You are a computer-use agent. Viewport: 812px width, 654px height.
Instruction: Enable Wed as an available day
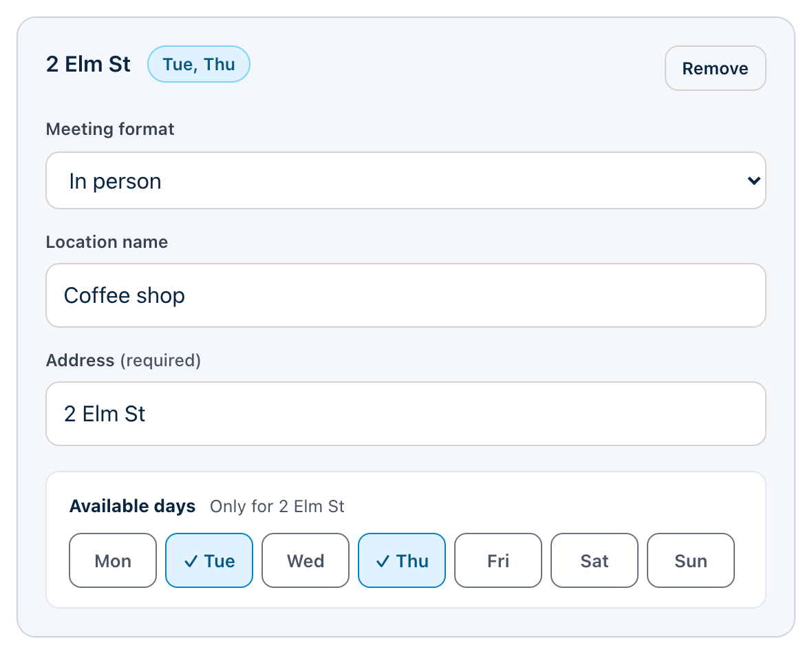(x=306, y=560)
